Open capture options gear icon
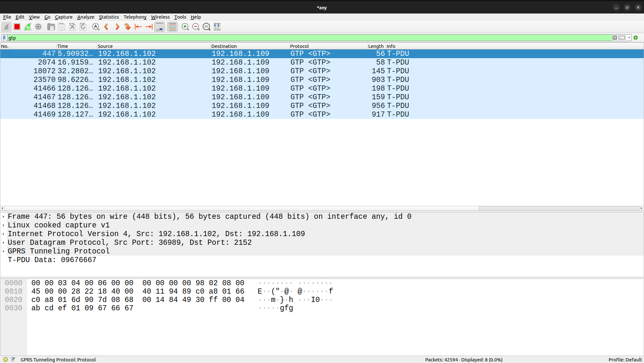This screenshot has width=644, height=363. click(38, 27)
